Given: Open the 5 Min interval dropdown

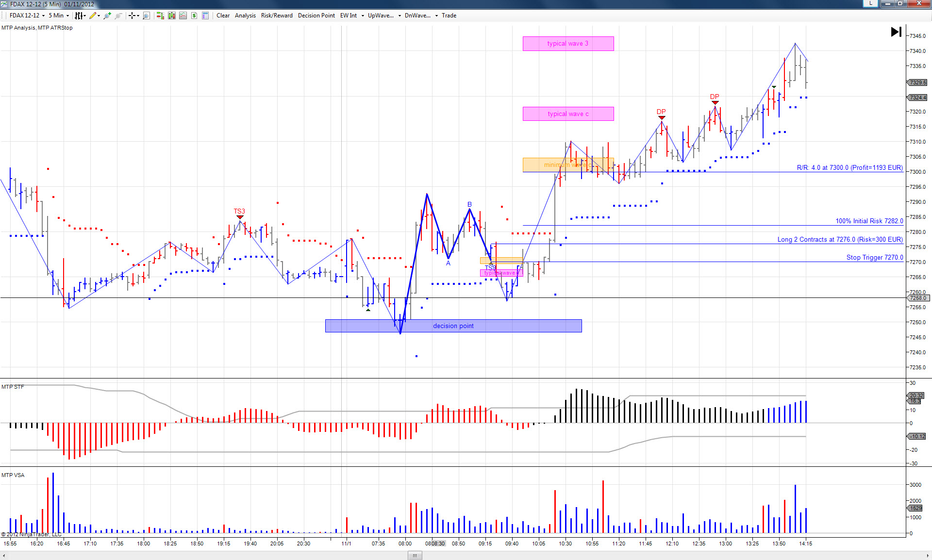Looking at the screenshot, I should [x=59, y=16].
